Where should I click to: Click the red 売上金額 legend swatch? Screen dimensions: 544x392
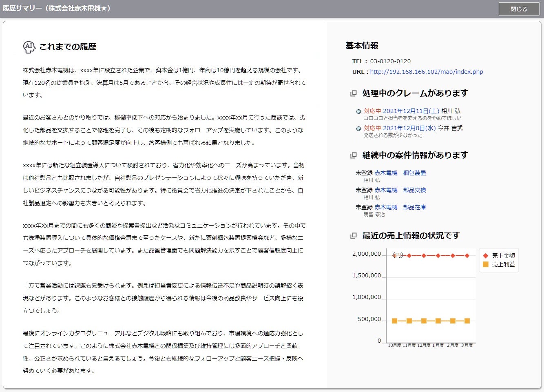click(x=485, y=256)
